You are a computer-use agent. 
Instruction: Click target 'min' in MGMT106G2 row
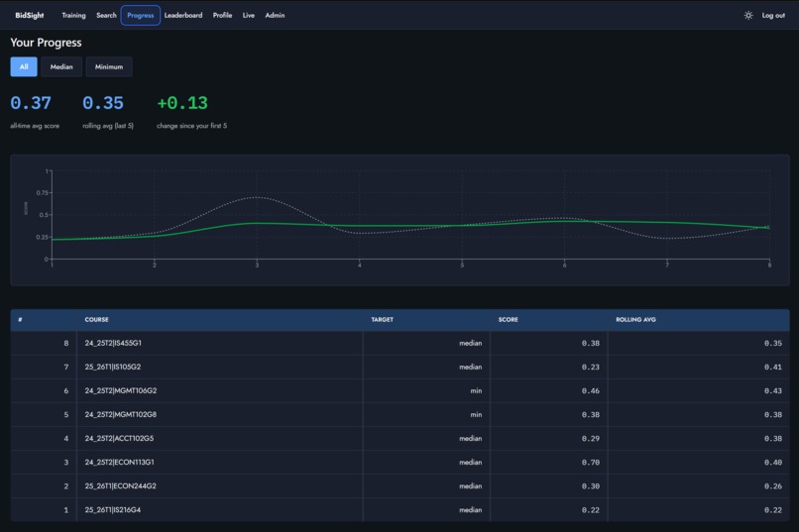coord(476,391)
